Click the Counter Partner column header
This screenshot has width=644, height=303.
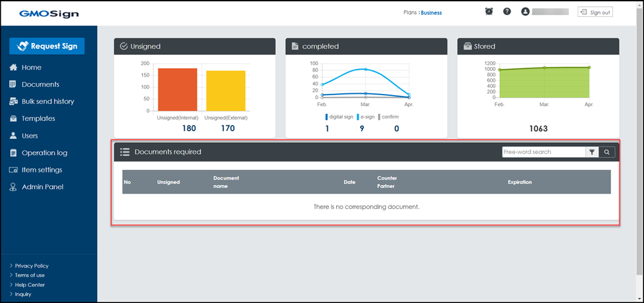[387, 182]
